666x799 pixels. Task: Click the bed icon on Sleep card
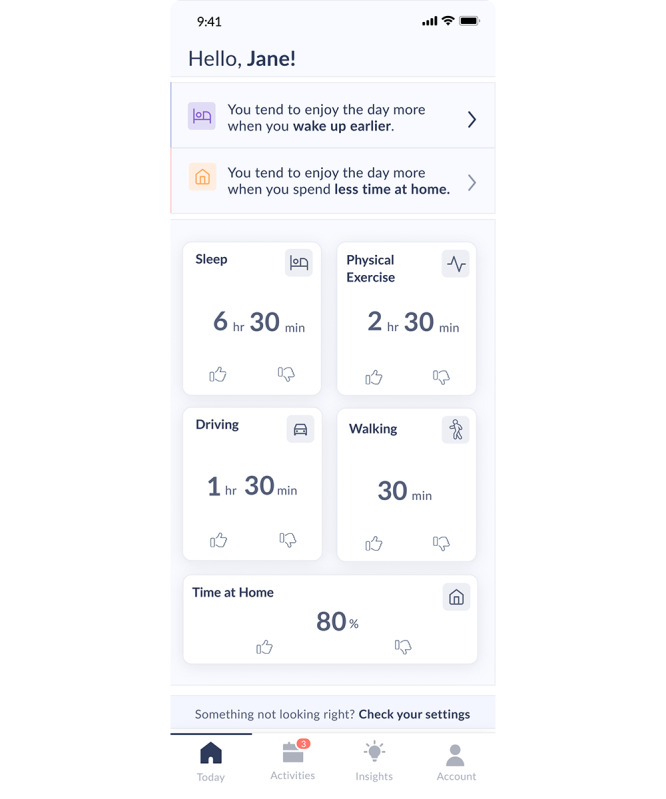tap(299, 263)
